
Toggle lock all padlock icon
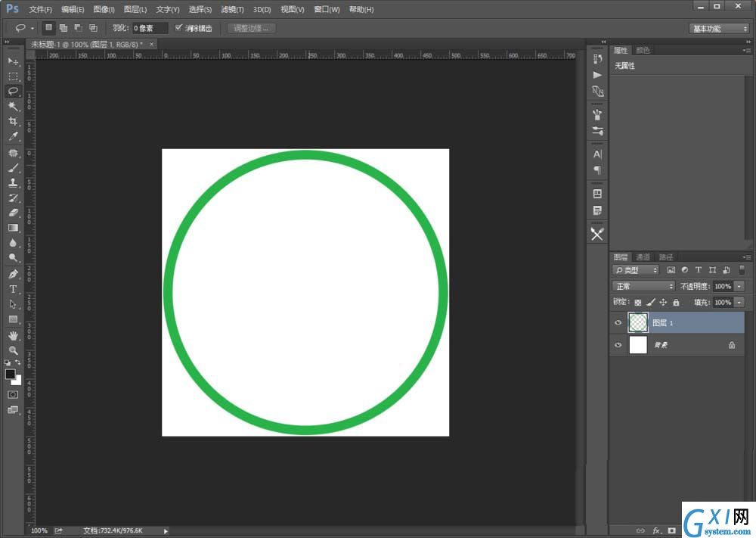676,303
